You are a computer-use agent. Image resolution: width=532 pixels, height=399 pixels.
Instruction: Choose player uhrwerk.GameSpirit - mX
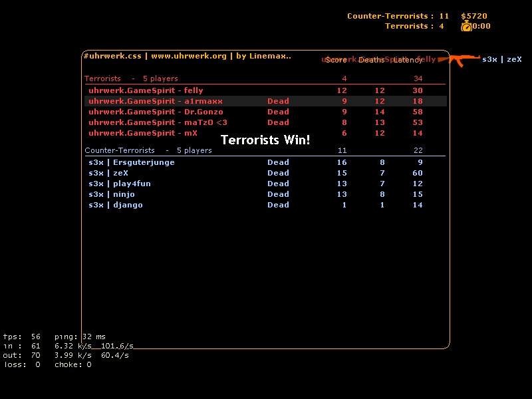point(143,133)
